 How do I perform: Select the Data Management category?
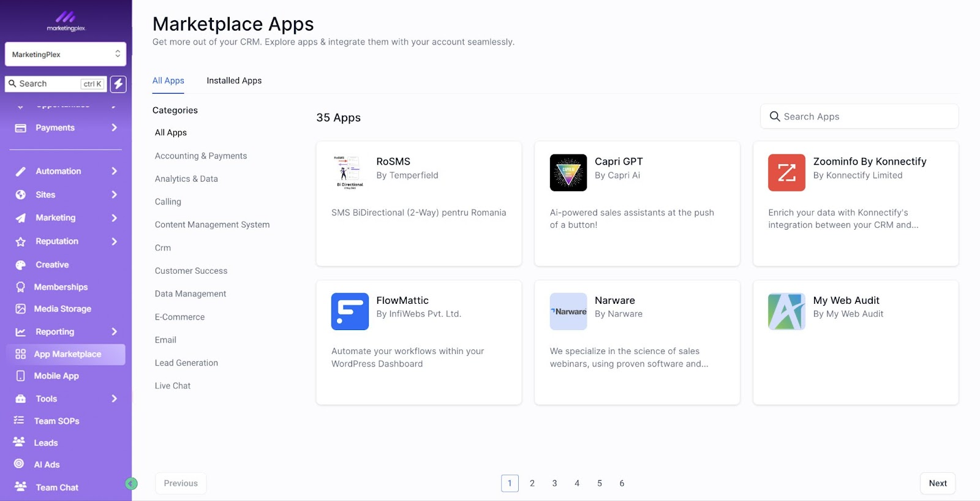190,294
